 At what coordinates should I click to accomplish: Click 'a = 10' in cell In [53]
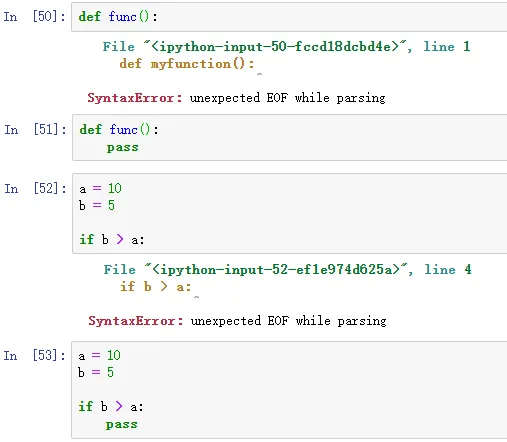[x=99, y=356]
